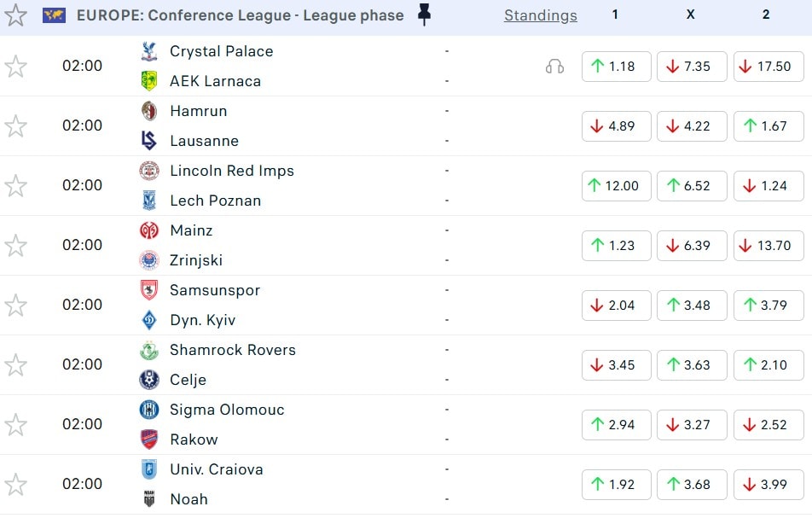Click the audio headphones icon for Crystal Palace match
The height and width of the screenshot is (518, 812).
(554, 67)
